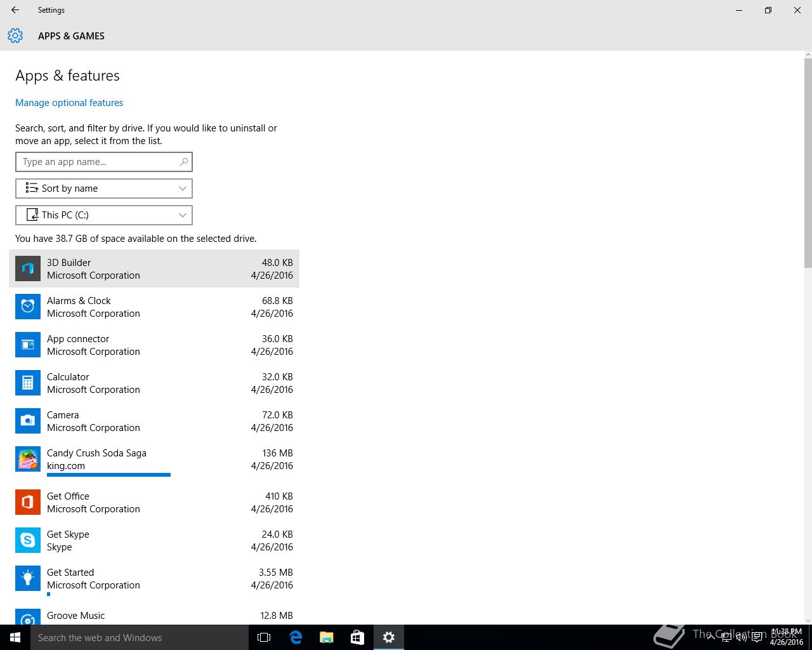Select the Calculator app name

68,377
